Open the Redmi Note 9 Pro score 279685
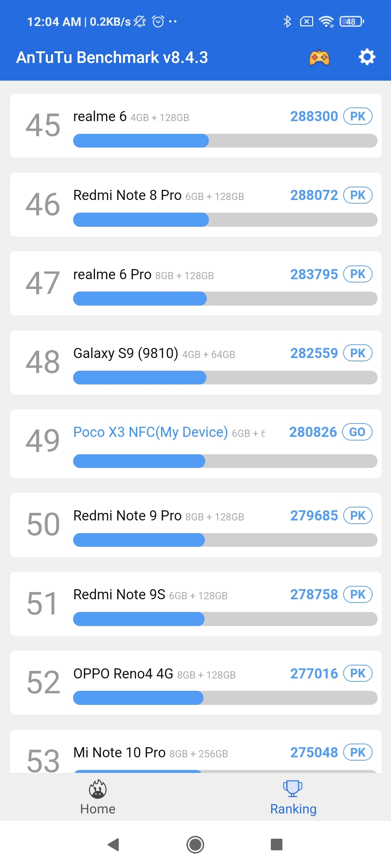 click(314, 515)
